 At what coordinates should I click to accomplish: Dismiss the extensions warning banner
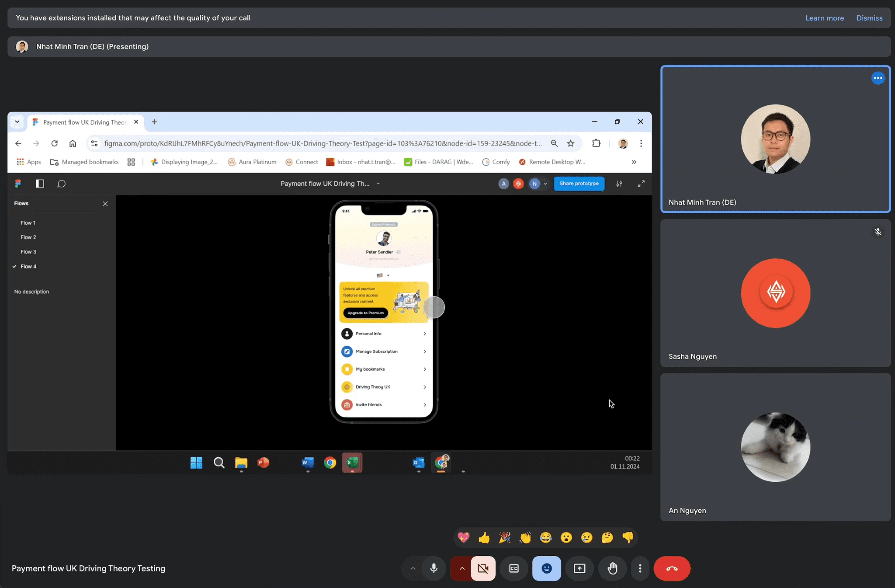[x=869, y=18]
